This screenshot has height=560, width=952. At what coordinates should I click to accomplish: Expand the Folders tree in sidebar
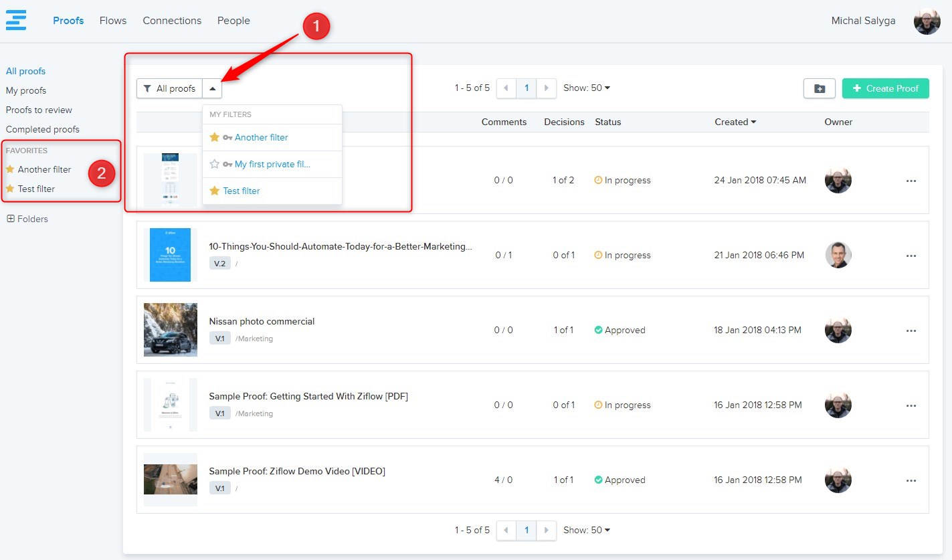11,219
